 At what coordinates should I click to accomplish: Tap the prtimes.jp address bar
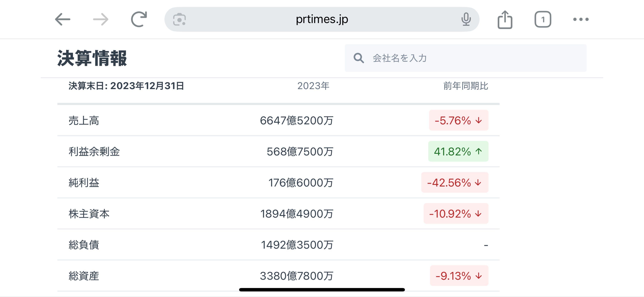click(322, 19)
